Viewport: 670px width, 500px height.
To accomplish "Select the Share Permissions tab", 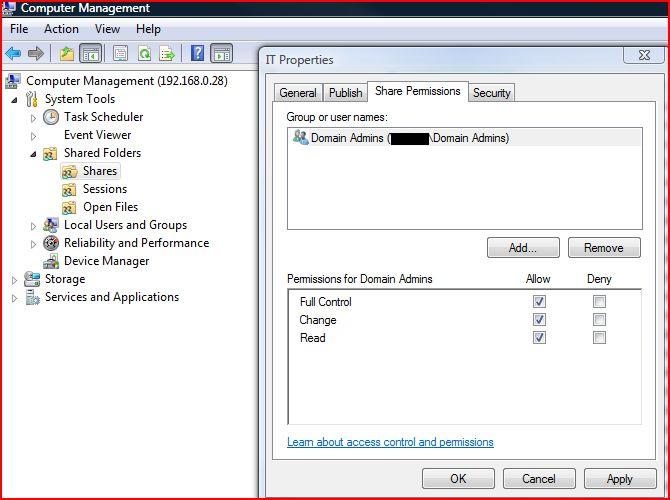I will coord(418,91).
